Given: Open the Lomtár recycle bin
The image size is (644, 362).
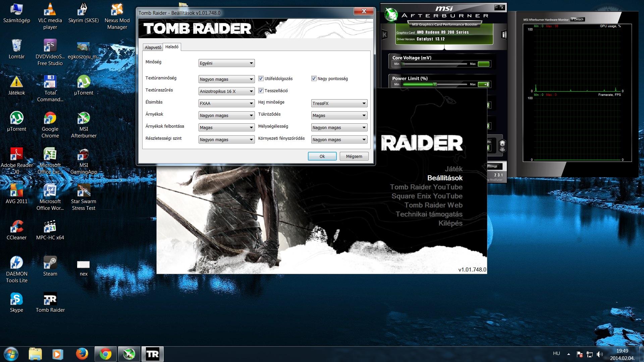Looking at the screenshot, I should [16, 49].
